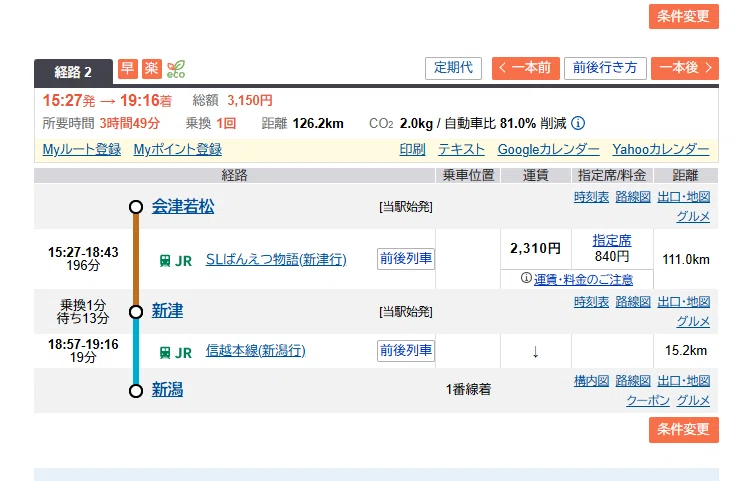This screenshot has height=481, width=755.
Task: Open 信越本線(新潟行) line link
Action: (256, 351)
